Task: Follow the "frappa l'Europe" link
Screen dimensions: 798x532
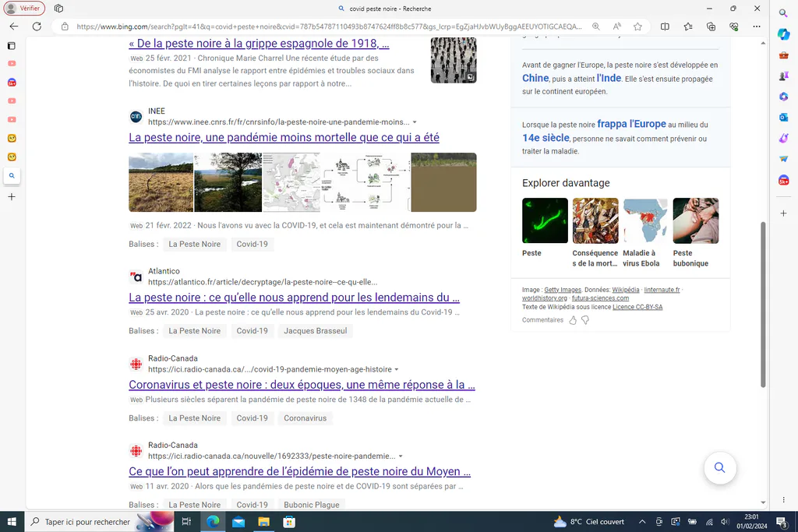Action: pos(631,124)
